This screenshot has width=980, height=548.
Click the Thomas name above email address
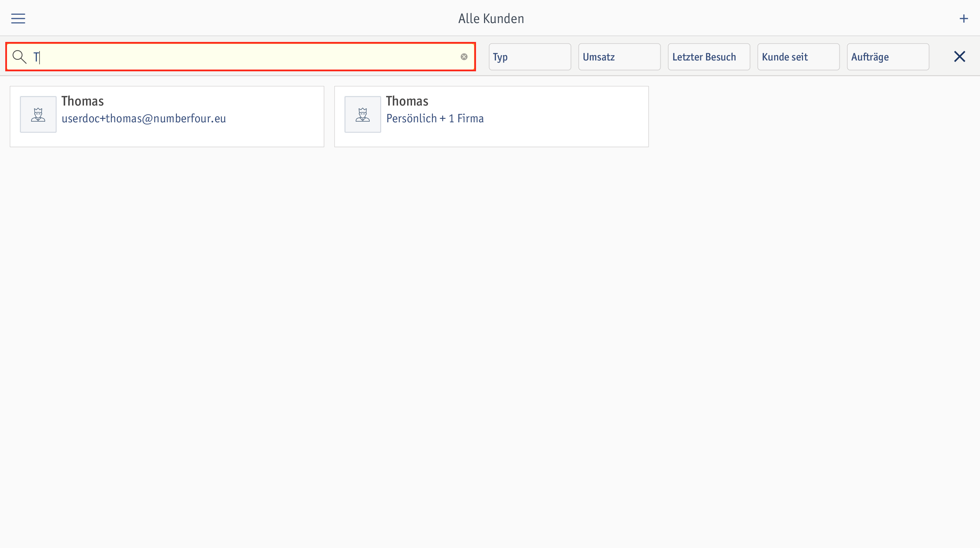[x=83, y=101]
